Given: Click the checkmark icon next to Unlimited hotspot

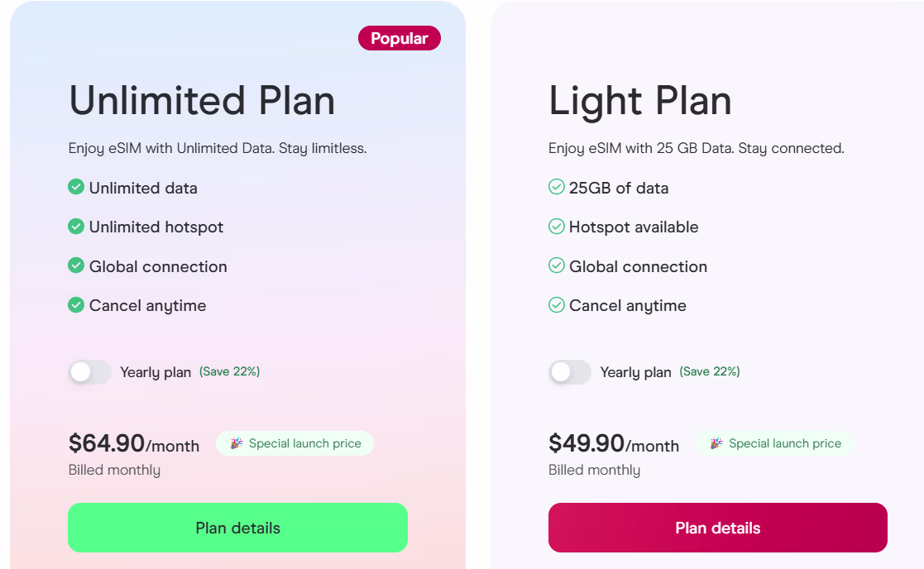Looking at the screenshot, I should point(76,227).
